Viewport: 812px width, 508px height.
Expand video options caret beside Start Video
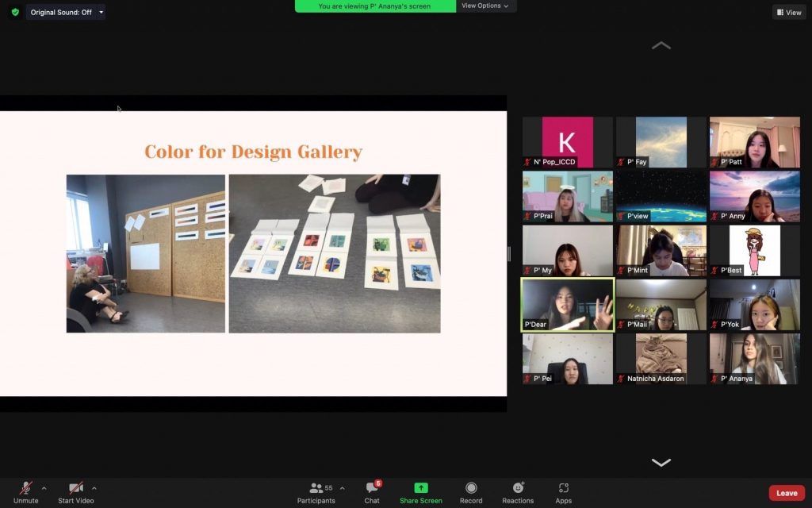point(94,488)
